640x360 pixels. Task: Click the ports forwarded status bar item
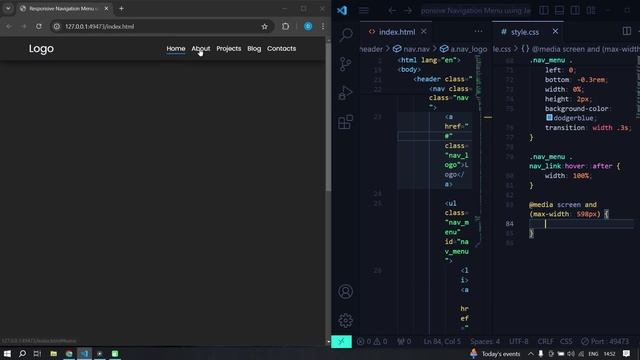tap(404, 341)
